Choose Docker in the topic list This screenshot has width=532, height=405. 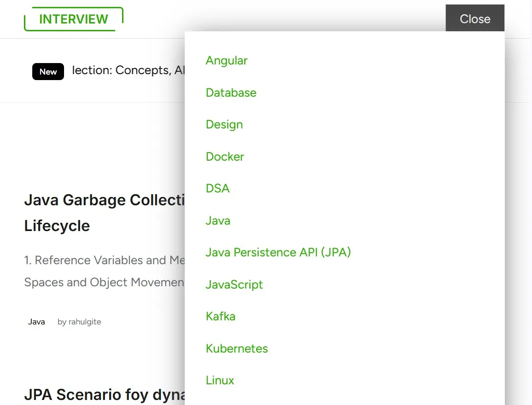pyautogui.click(x=225, y=156)
